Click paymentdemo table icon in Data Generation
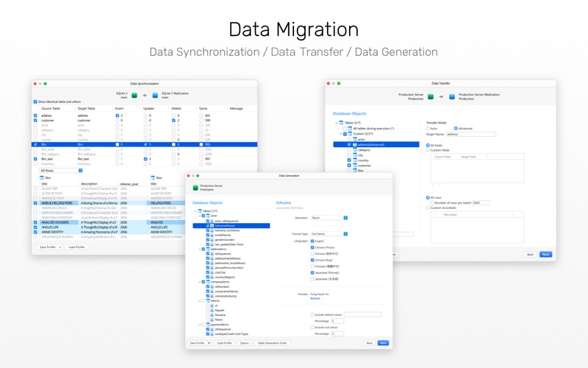This screenshot has width=588, height=368. [x=208, y=325]
